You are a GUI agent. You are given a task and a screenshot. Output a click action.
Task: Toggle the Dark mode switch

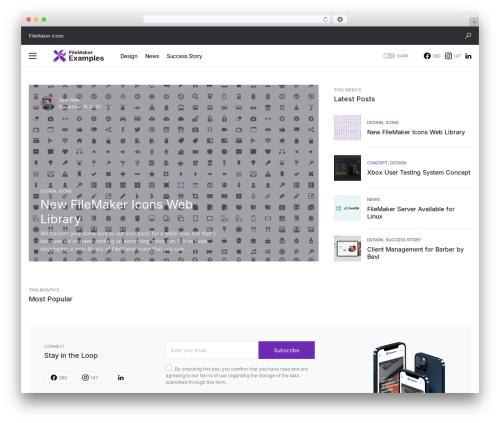point(389,56)
